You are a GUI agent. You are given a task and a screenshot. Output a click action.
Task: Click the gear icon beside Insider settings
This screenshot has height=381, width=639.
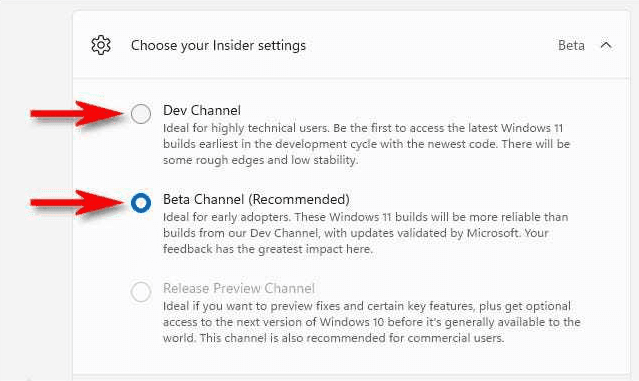point(101,45)
